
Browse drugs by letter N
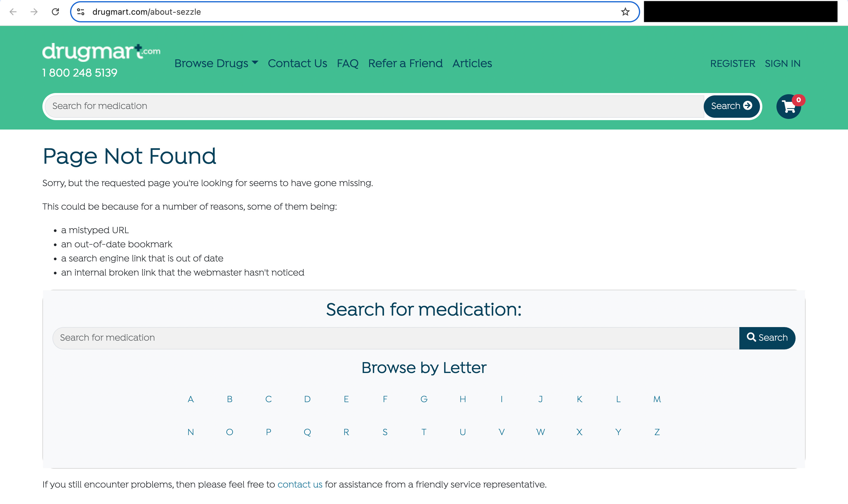tap(191, 432)
